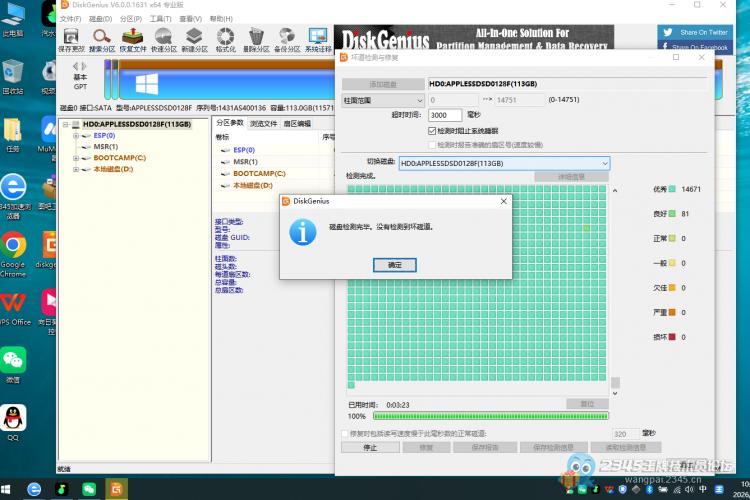Viewport: 750px width, 500px height.
Task: Toggle 检测时阻止系统睡眠 checkbox
Action: [432, 131]
